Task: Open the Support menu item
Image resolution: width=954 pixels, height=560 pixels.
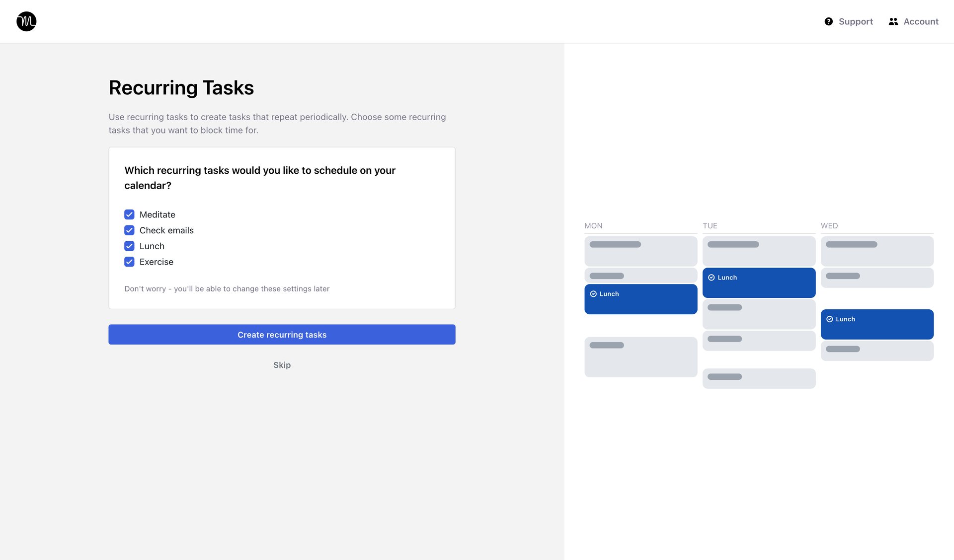Action: 856,21
